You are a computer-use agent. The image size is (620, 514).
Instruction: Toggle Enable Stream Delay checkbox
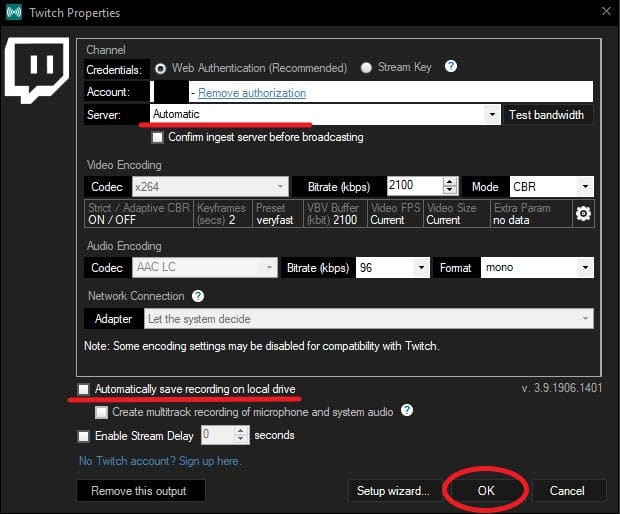pyautogui.click(x=84, y=435)
